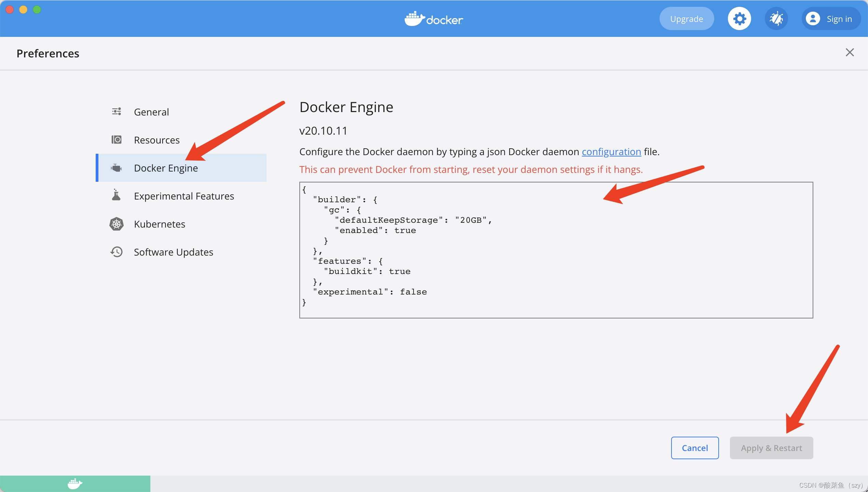Select Experimental Features in sidebar
This screenshot has width=868, height=492.
(184, 196)
